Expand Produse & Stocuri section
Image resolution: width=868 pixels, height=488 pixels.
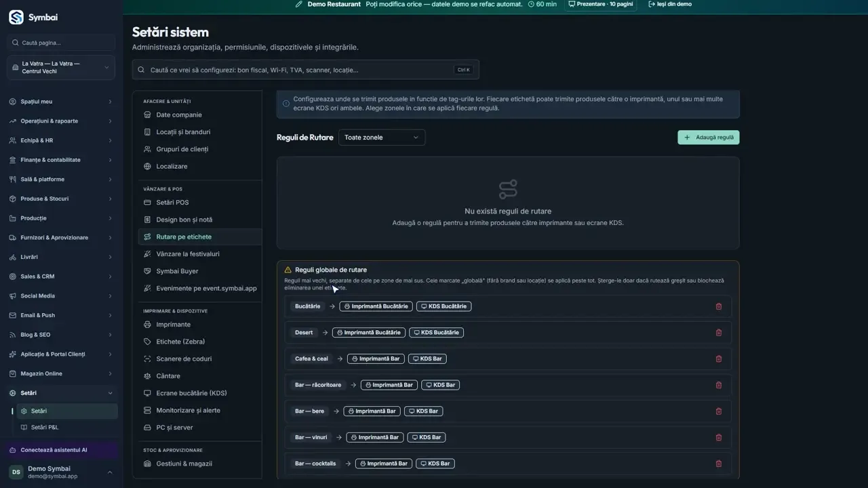(61, 199)
